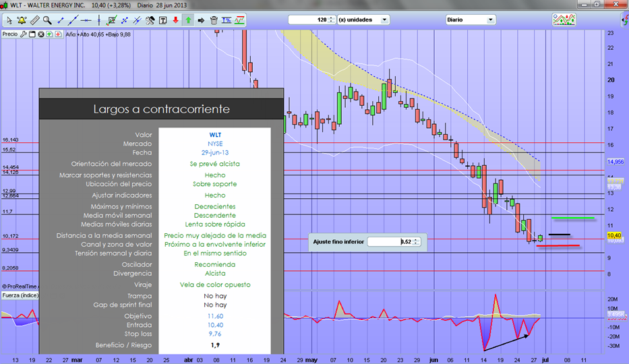Expand the Diario timeframe dropdown
The image size is (629, 364).
(491, 20)
